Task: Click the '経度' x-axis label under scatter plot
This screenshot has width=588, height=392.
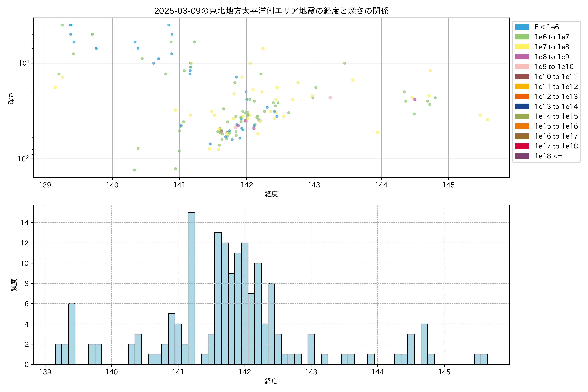Action: 271,194
